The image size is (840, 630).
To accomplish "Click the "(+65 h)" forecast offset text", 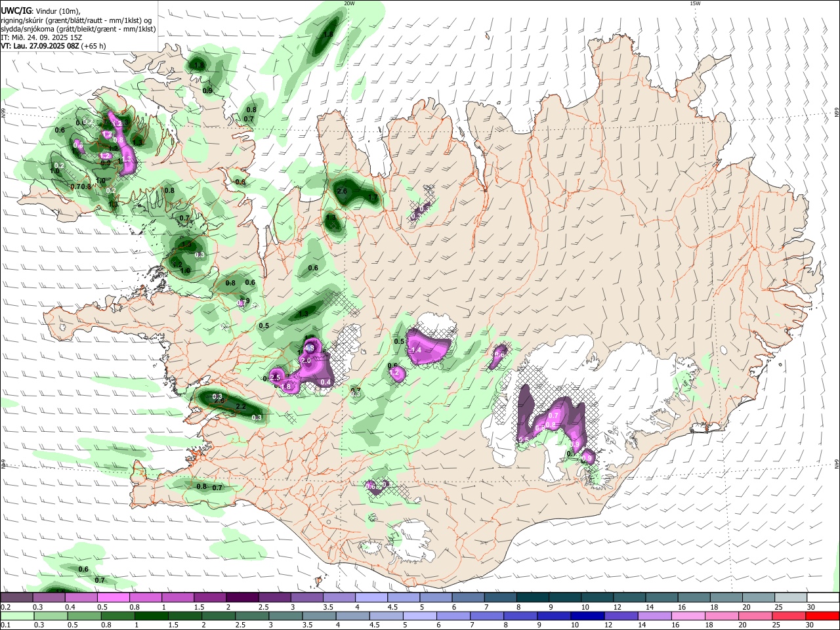I will click(93, 46).
